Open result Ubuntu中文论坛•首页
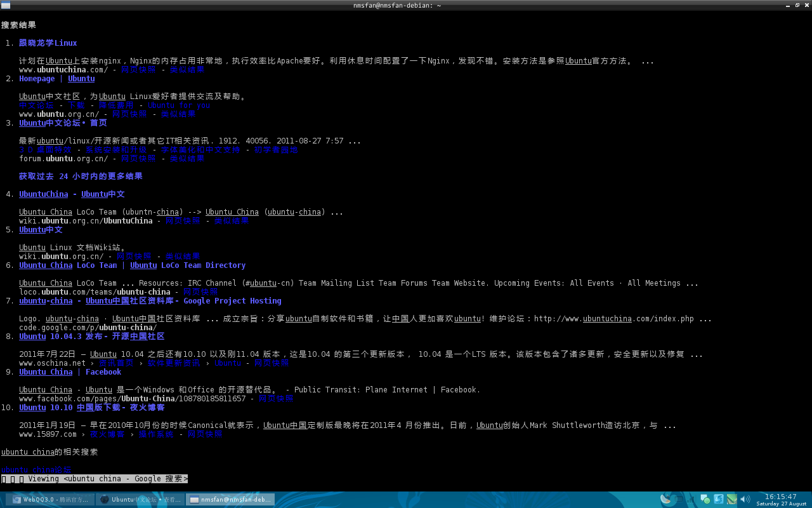812x508 pixels. pyautogui.click(x=63, y=123)
